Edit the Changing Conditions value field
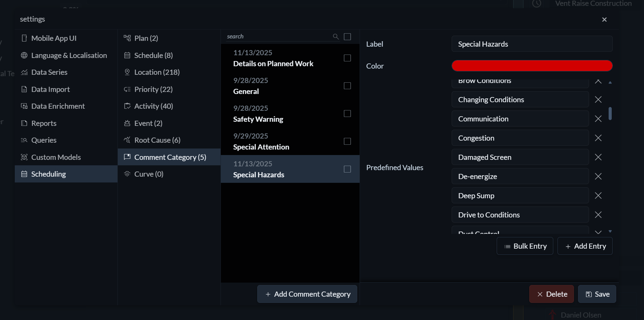 pyautogui.click(x=520, y=99)
